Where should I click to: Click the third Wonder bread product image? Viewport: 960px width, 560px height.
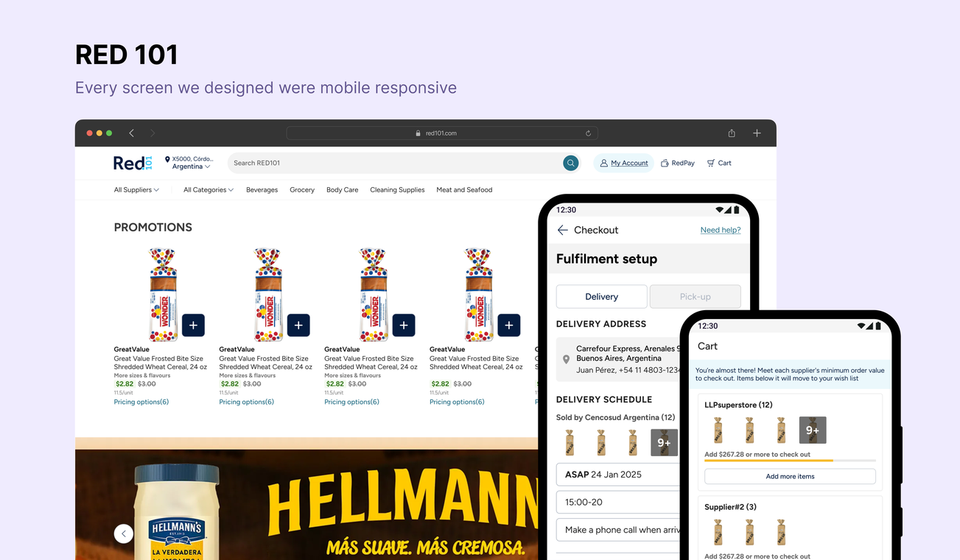(374, 295)
